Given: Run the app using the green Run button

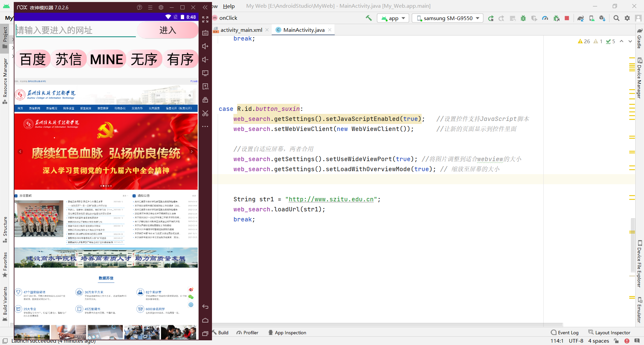Looking at the screenshot, I should point(491,18).
